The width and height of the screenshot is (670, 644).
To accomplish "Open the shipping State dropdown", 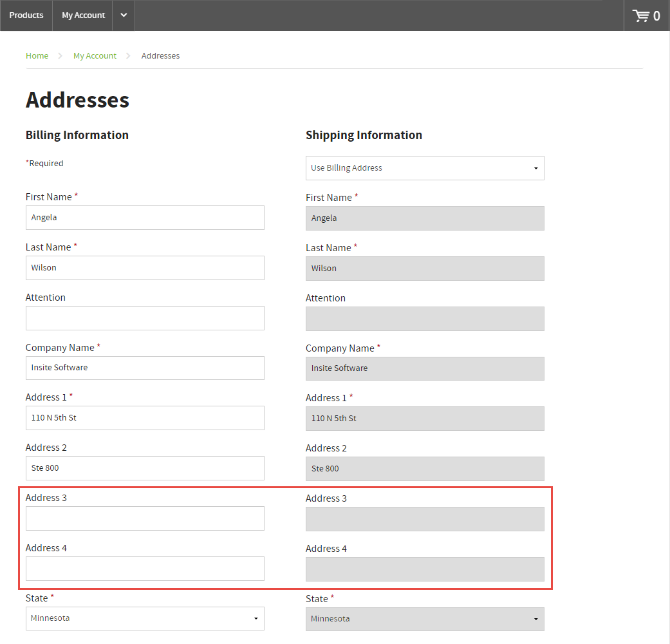I will pos(425,619).
